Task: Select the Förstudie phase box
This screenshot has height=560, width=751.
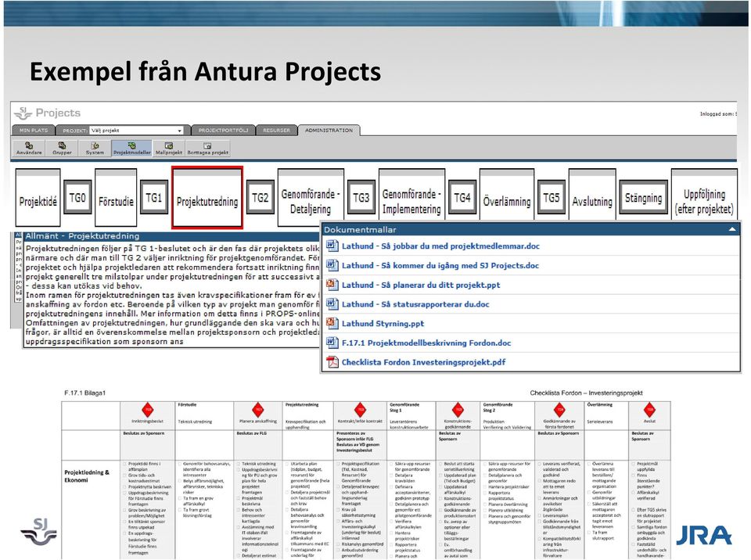Action: coord(116,197)
